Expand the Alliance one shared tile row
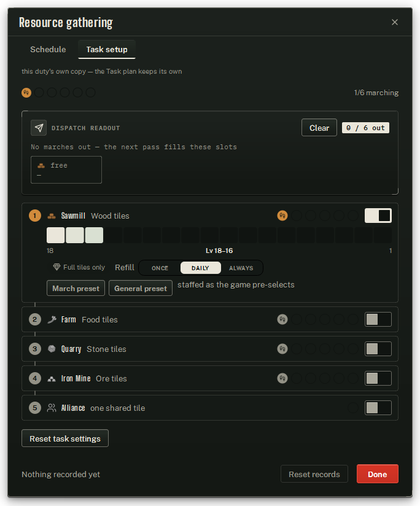Screen dimensions: 420x506 (209, 408)
